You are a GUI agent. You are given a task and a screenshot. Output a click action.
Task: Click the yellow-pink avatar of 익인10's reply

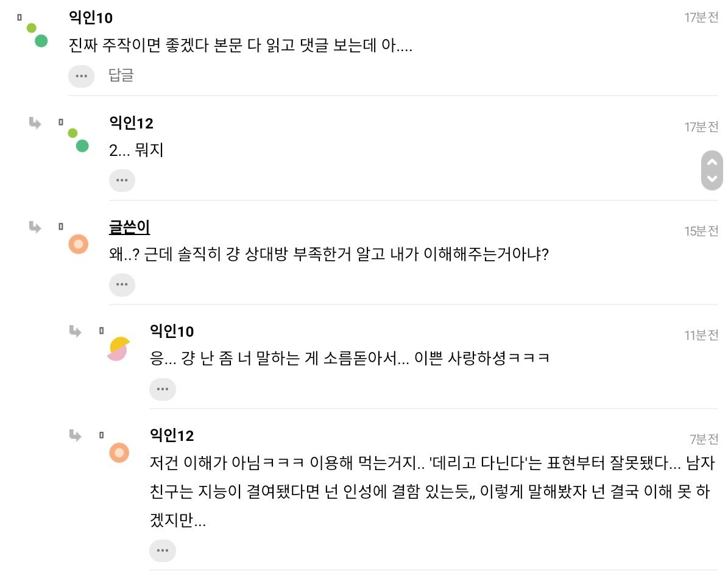pos(118,348)
